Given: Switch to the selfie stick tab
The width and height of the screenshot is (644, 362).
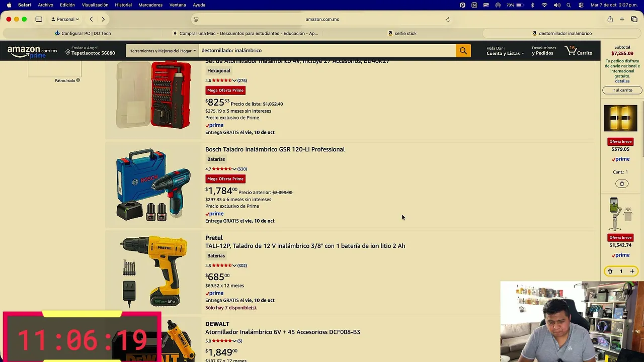Looking at the screenshot, I should pos(403,33).
